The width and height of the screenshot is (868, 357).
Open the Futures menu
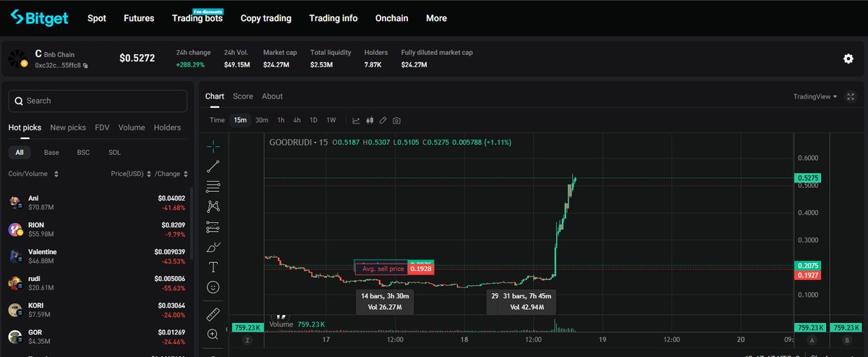[139, 18]
